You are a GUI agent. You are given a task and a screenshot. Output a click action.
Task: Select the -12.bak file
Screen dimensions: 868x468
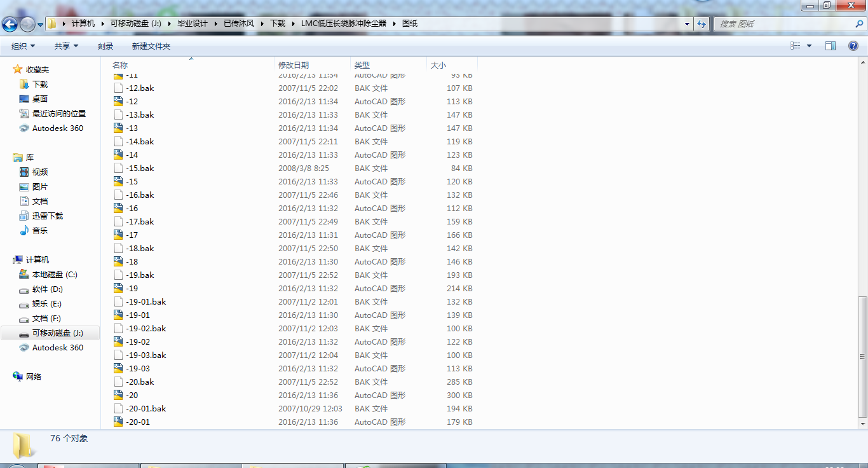coord(140,88)
